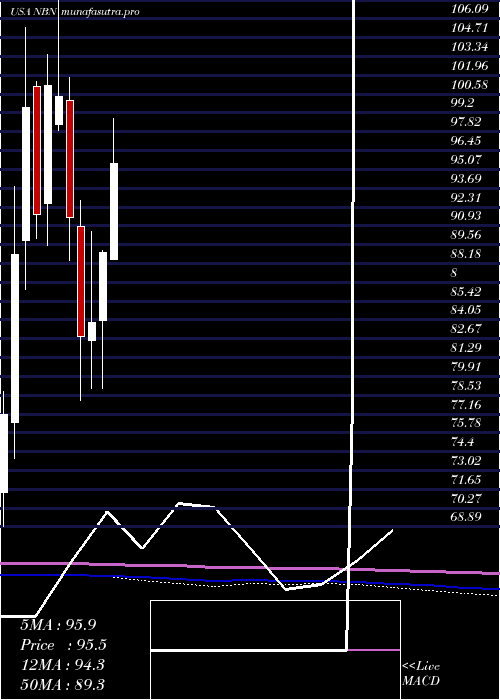Click the red candlestick with the lowest body
Viewport: 500px width, 700px height.
coord(81,281)
